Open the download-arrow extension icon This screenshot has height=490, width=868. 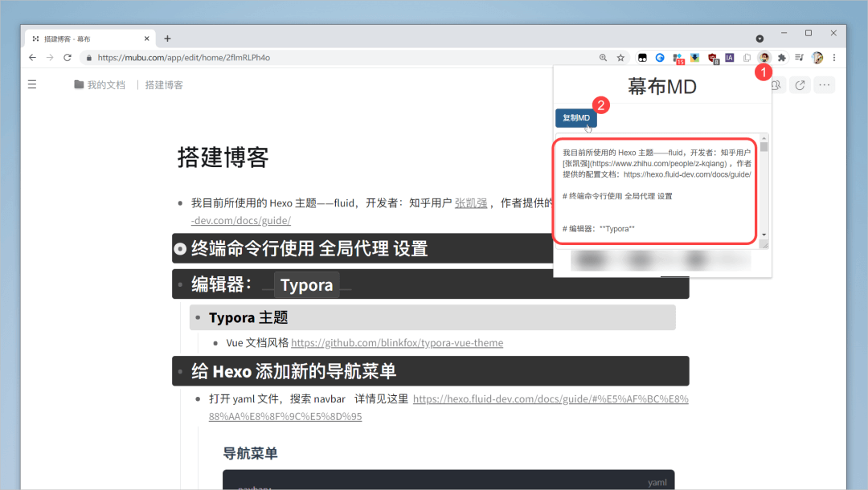tap(694, 58)
